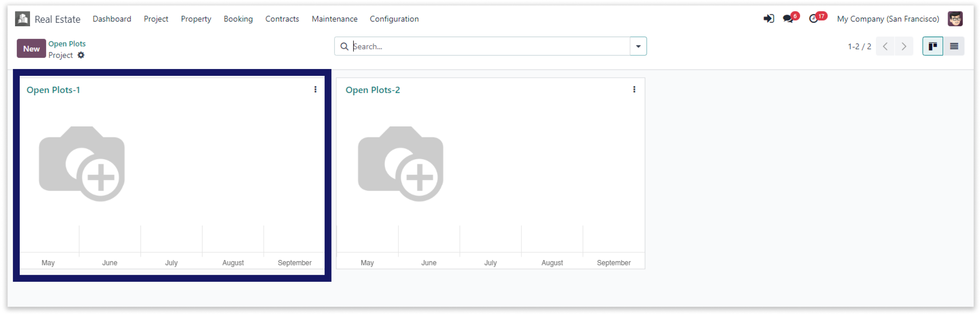Open the Project menu

pos(156,19)
